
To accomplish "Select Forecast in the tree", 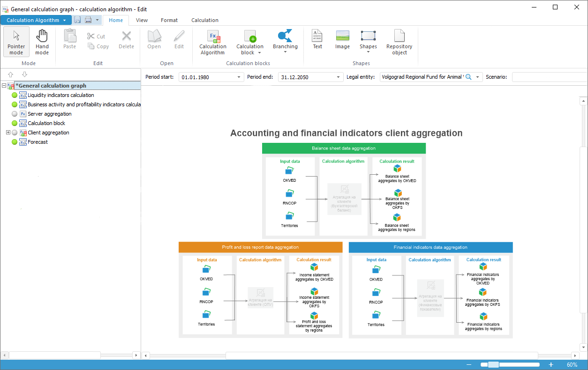I will pos(38,142).
